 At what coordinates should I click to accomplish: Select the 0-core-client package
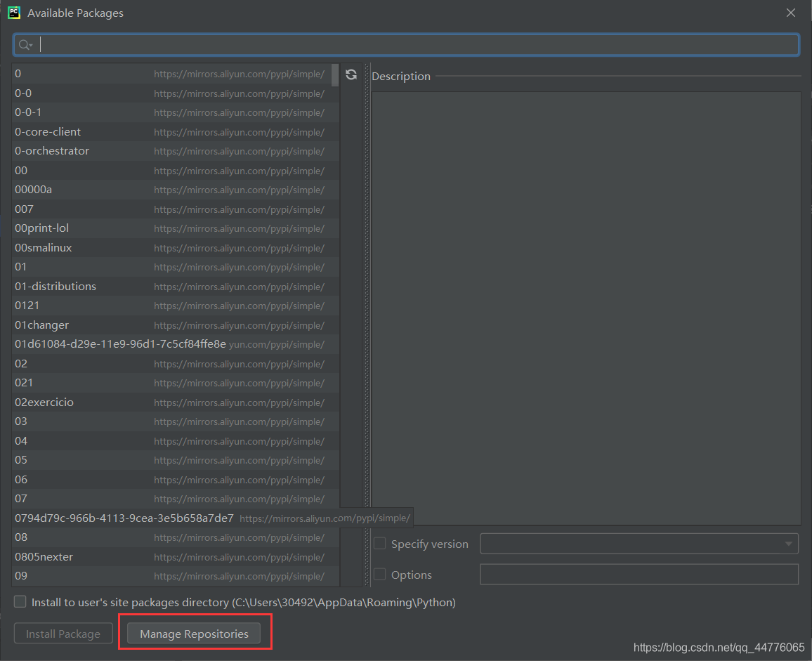(x=47, y=131)
